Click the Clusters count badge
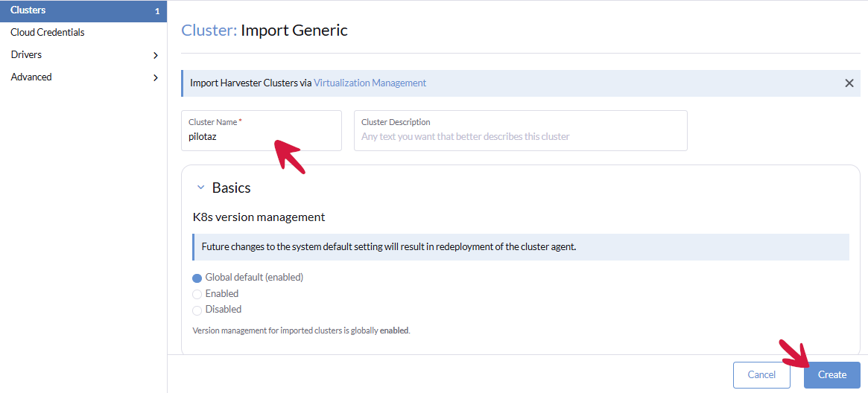This screenshot has width=868, height=393. tap(156, 11)
